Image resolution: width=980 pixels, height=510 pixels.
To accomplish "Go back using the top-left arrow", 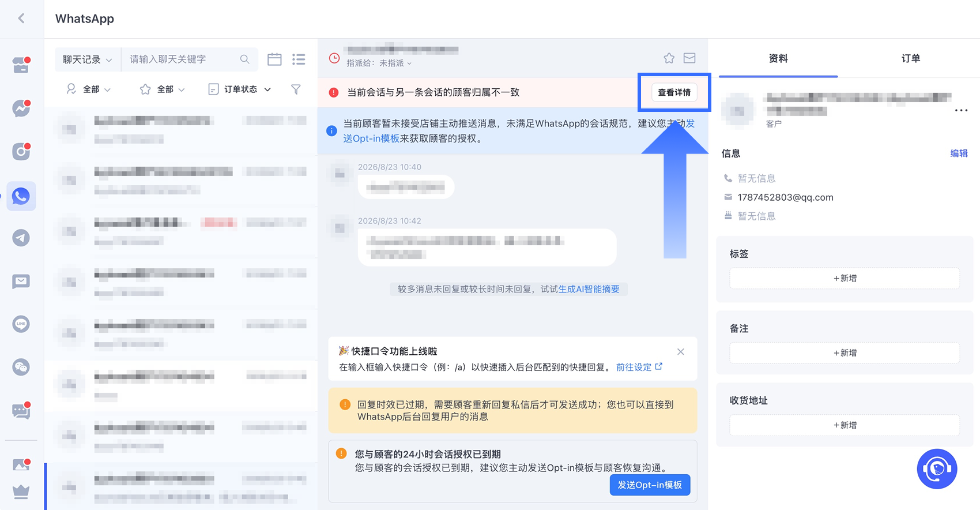I will tap(21, 18).
